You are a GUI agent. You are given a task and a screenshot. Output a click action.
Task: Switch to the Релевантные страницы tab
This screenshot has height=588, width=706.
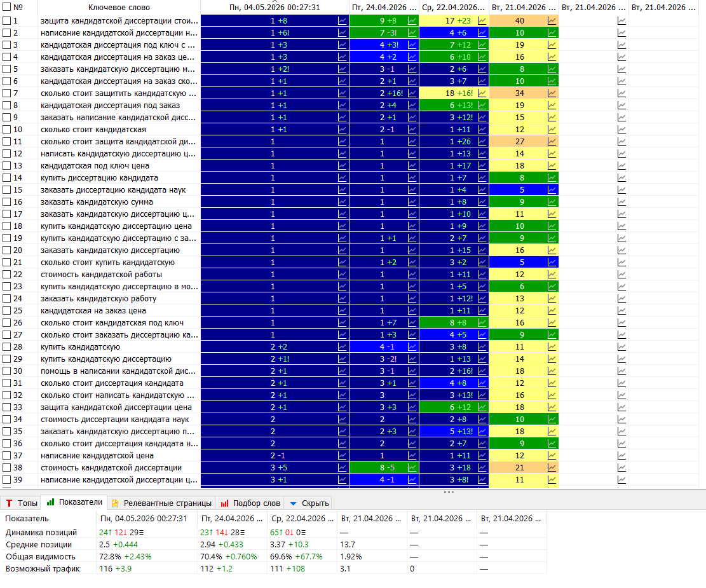(x=161, y=503)
